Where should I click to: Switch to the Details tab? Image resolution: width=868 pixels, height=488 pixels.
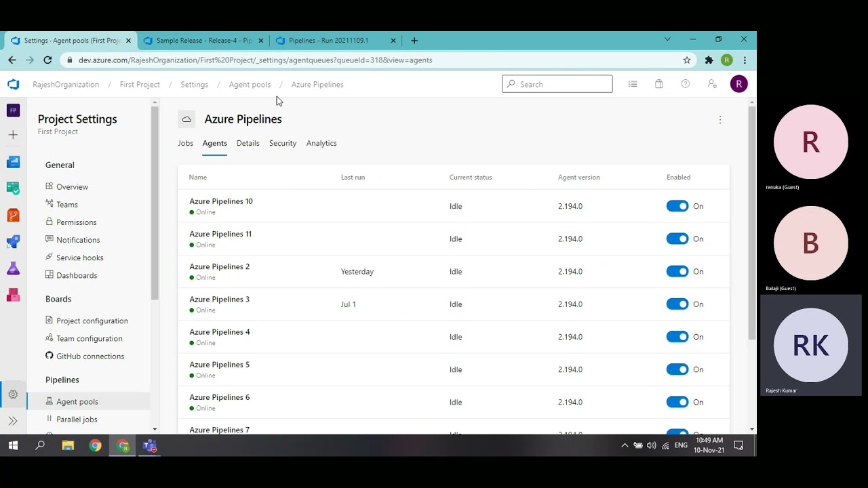pyautogui.click(x=248, y=143)
